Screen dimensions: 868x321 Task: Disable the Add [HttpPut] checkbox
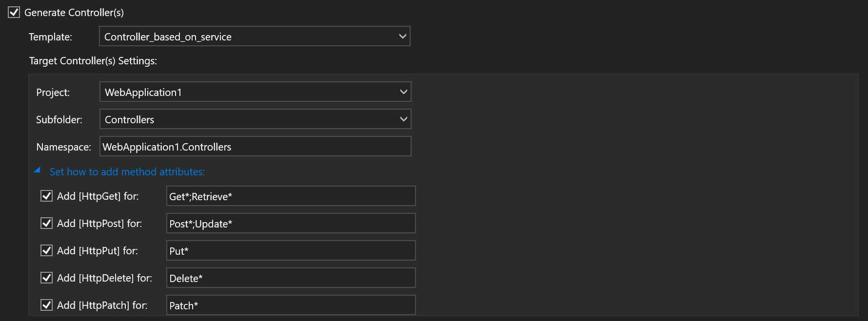46,251
